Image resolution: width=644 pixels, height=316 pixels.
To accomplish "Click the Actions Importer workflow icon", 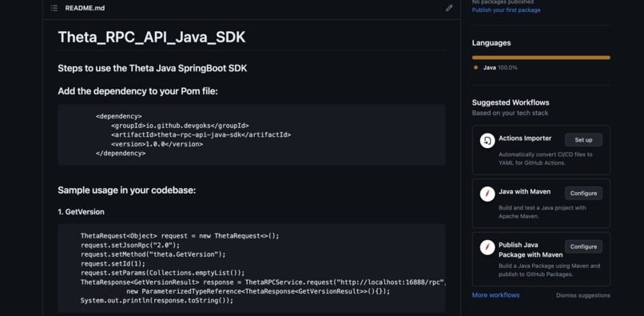I will tap(487, 141).
